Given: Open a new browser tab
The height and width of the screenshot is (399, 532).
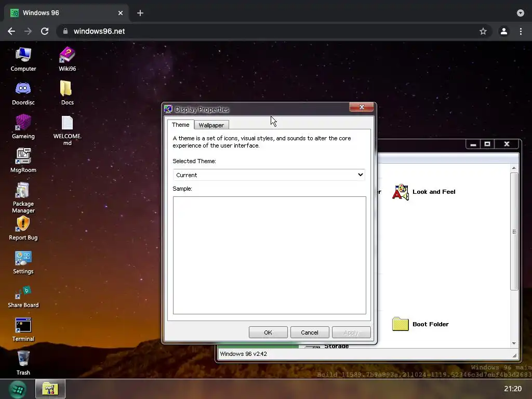Looking at the screenshot, I should (140, 13).
